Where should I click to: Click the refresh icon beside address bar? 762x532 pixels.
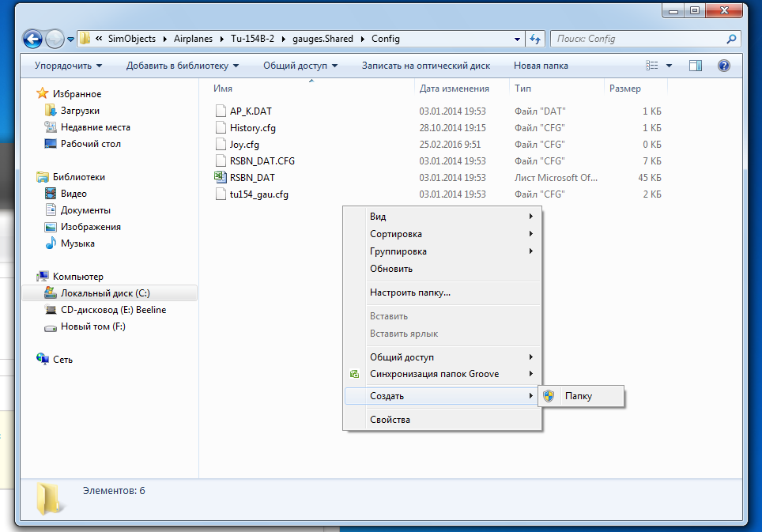click(536, 39)
